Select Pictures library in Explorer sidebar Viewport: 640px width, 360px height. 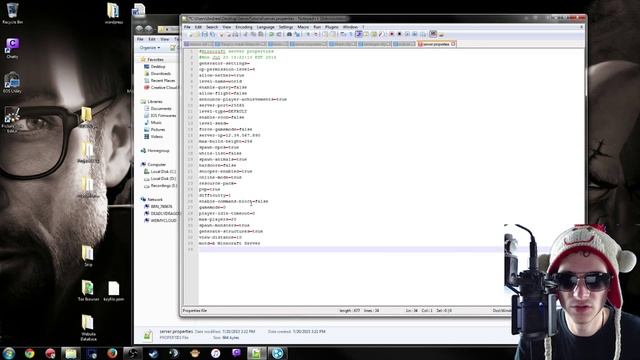pyautogui.click(x=158, y=129)
